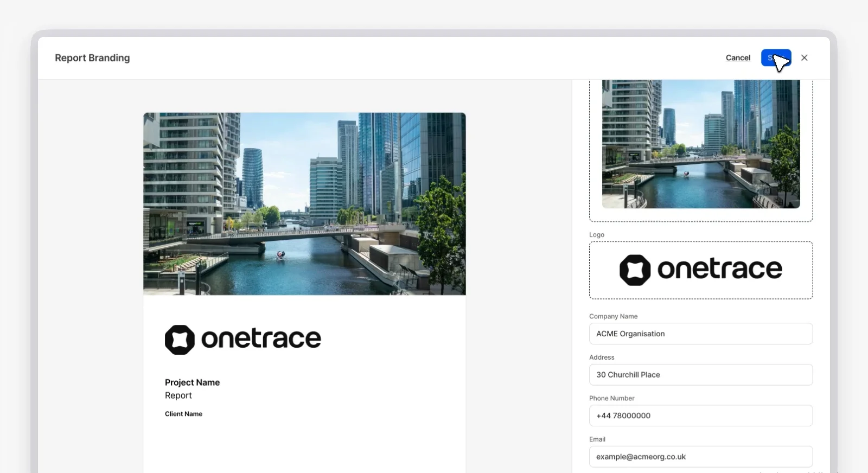
Task: Click the 'Client Name' text in preview
Action: [183, 414]
